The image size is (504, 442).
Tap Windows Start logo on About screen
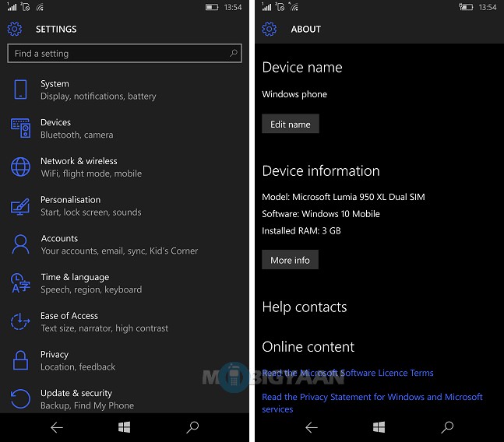coord(379,427)
